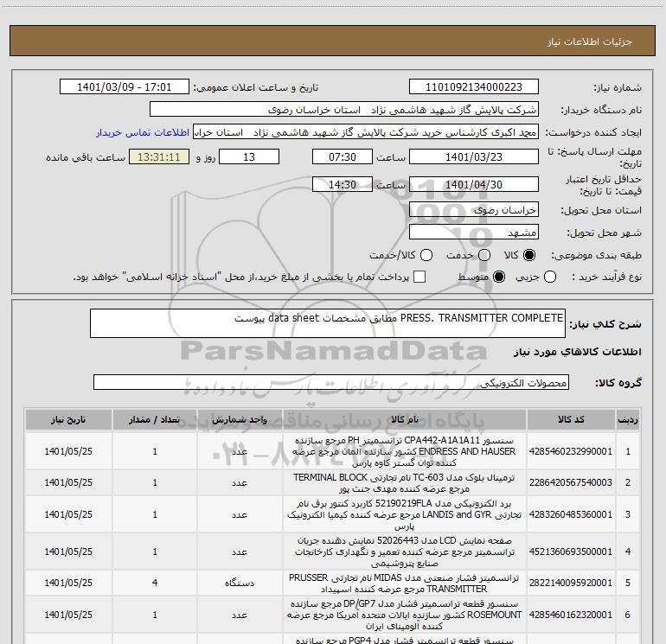
Task: Click the تاریخ نیاز column header
Action: point(66,419)
